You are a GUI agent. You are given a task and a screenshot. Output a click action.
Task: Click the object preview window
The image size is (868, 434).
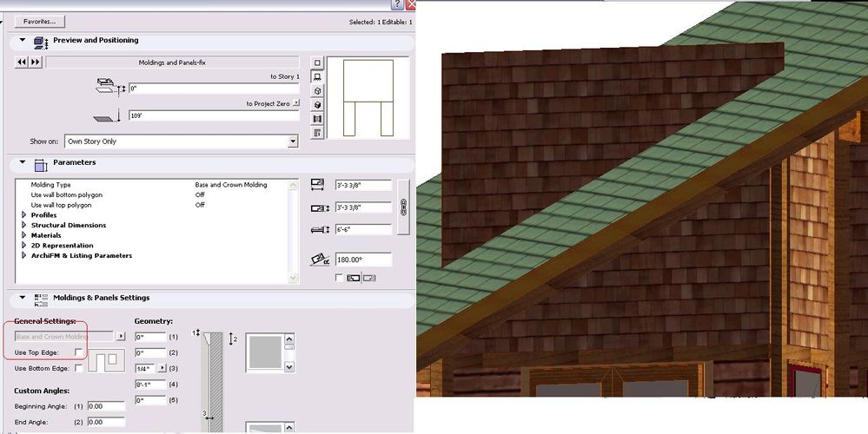click(368, 98)
